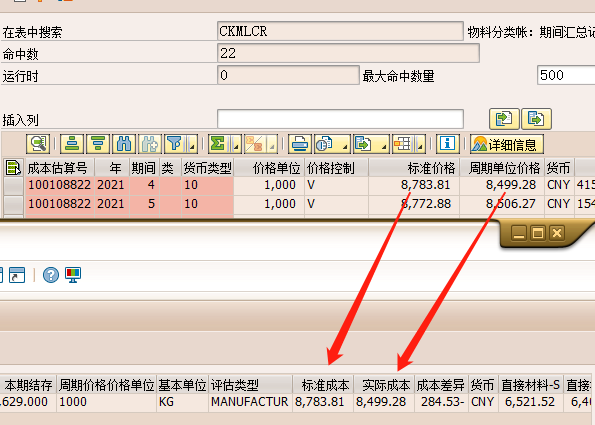Open the help question mark icon
Image resolution: width=595 pixels, height=425 pixels.
pyautogui.click(x=51, y=275)
